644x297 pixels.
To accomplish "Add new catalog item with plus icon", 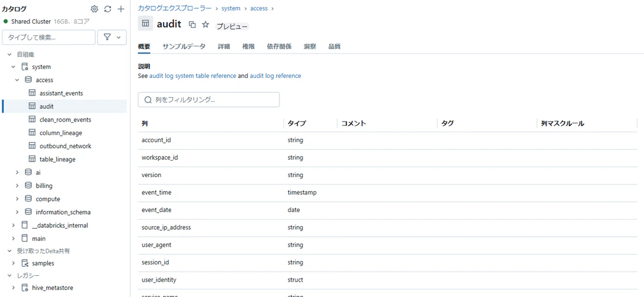I will [121, 9].
